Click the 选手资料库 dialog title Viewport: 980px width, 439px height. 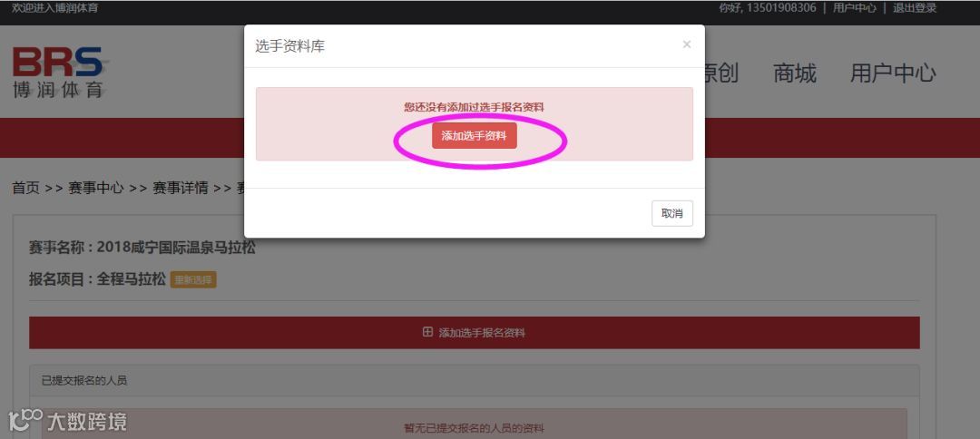(290, 46)
